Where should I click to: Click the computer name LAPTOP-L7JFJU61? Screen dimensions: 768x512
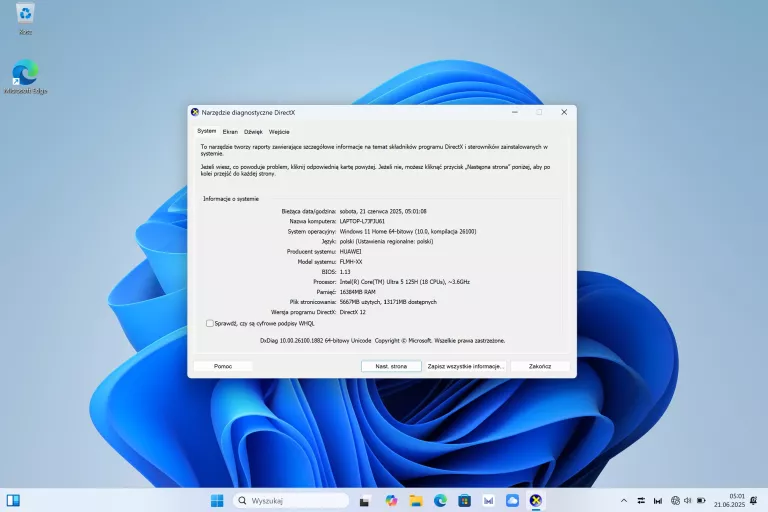362,221
